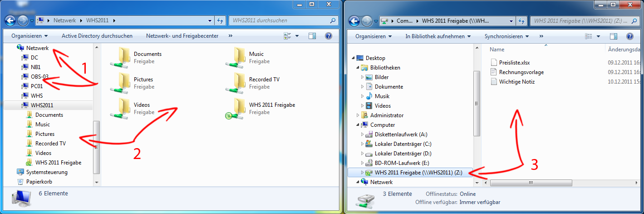Open WHS 2011 Freigabe in left tree

[54, 163]
